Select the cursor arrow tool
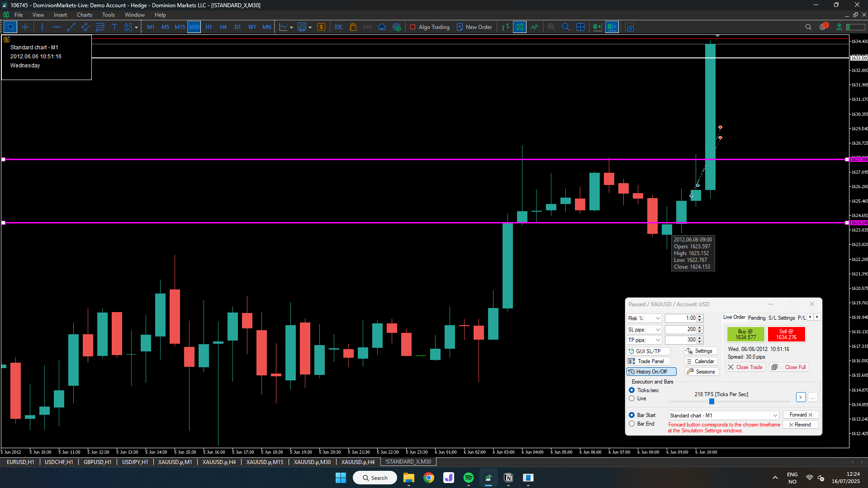The height and width of the screenshot is (488, 868). (10, 27)
